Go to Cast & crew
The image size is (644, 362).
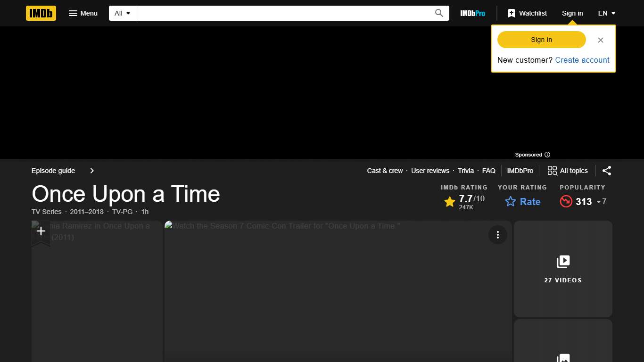tap(385, 171)
